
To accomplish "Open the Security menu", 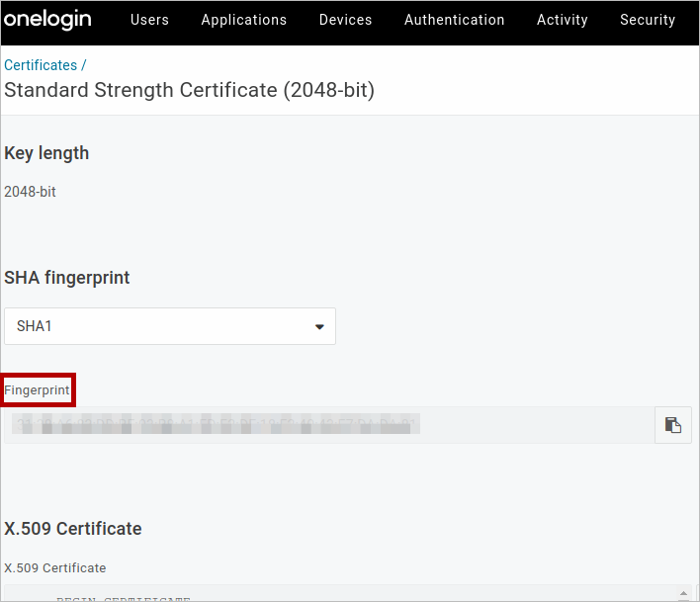I will [x=647, y=20].
